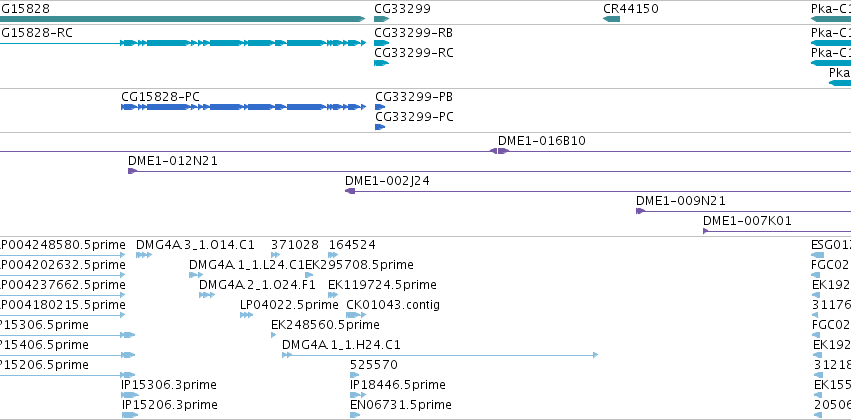The image size is (851, 420).
Task: Select the 164524 EST label
Action: [352, 245]
